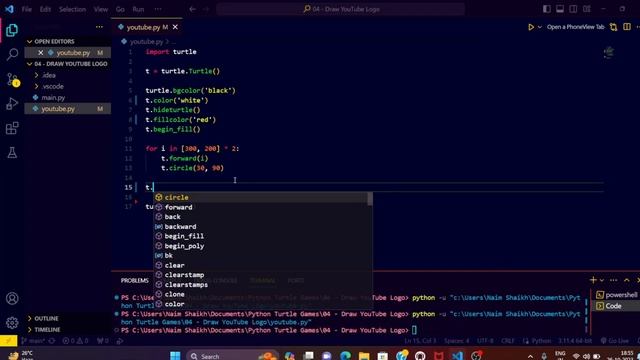
Task: Close the youtube.py editor tab
Action: [x=175, y=27]
